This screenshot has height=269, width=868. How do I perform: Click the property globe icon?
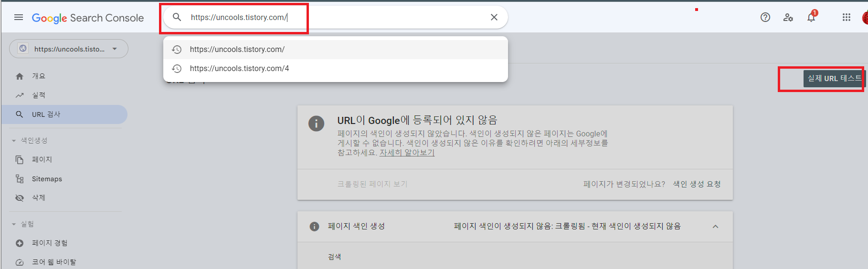pyautogui.click(x=23, y=49)
